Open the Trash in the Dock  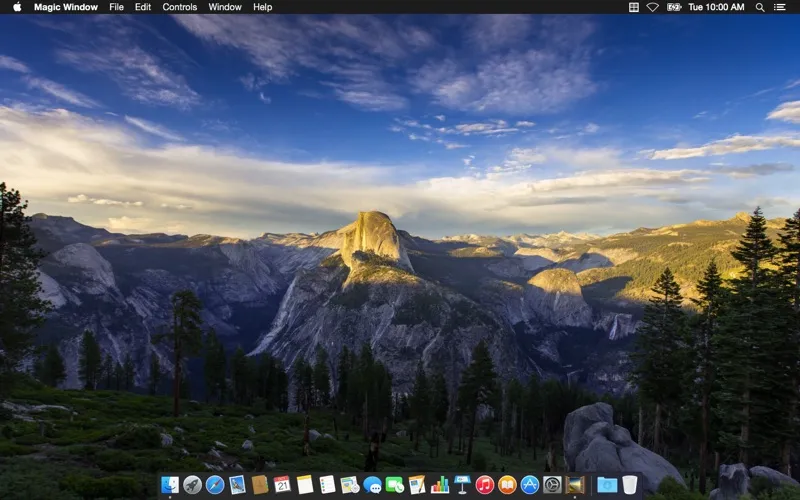point(629,485)
